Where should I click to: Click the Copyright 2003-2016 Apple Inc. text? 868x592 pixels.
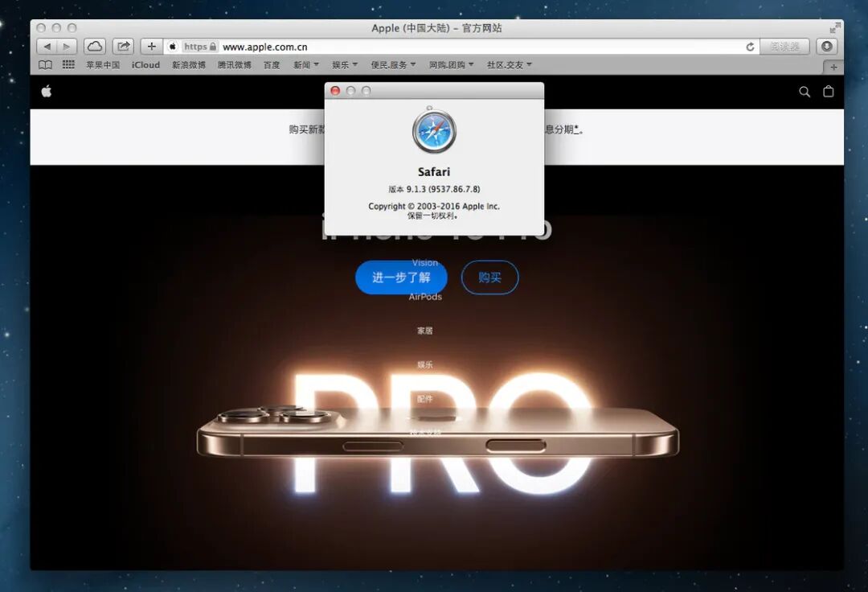tap(434, 206)
